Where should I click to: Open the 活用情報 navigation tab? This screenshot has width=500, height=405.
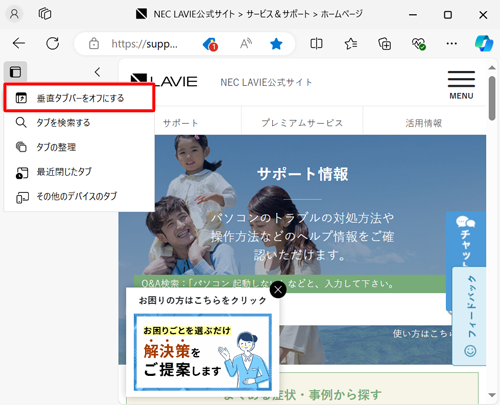tap(424, 123)
